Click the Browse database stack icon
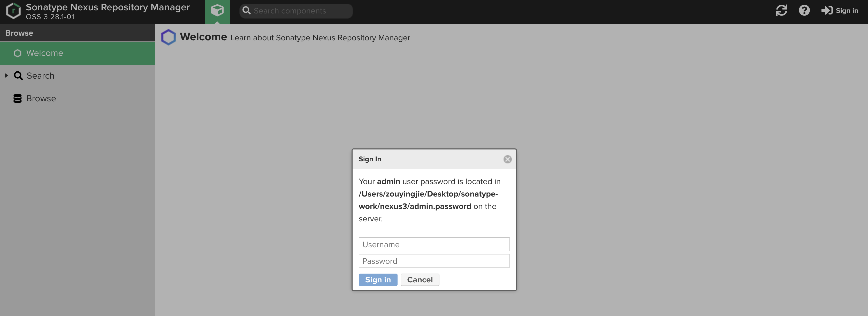868x316 pixels. click(18, 99)
